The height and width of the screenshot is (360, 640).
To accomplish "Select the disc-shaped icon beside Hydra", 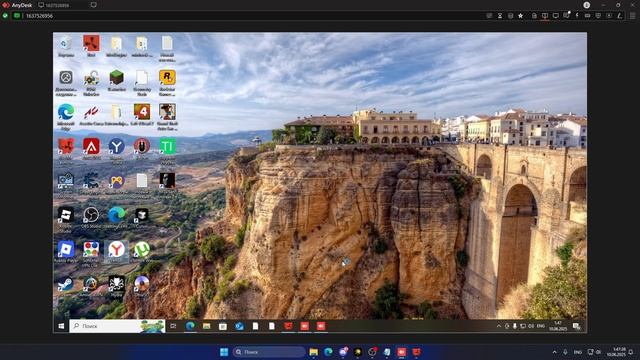I will click(x=142, y=283).
